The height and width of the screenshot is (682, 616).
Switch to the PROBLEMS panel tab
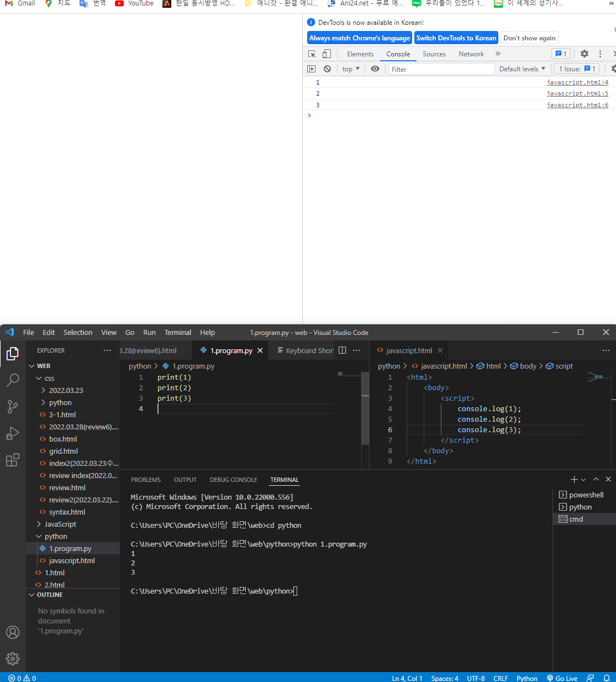pyautogui.click(x=146, y=480)
